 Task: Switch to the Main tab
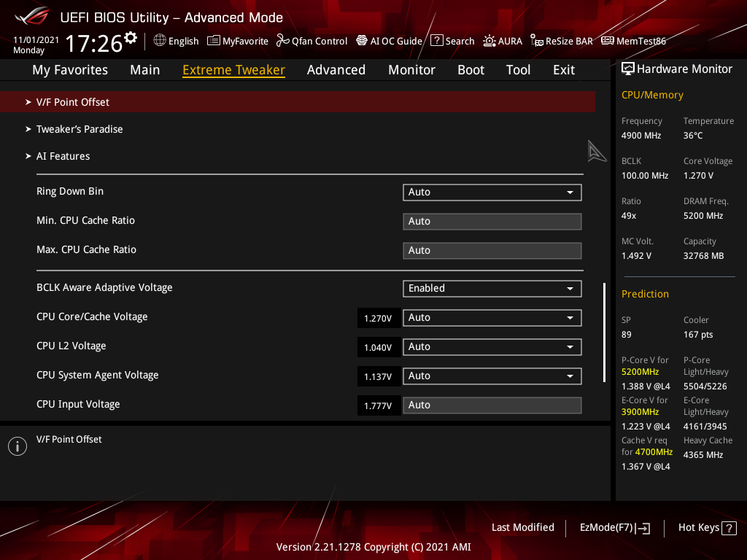point(145,70)
